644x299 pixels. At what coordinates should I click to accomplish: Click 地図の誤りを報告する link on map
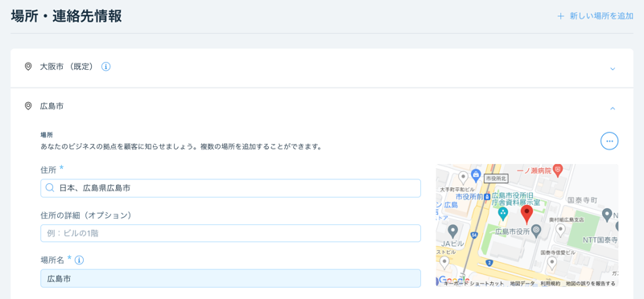coord(591,284)
